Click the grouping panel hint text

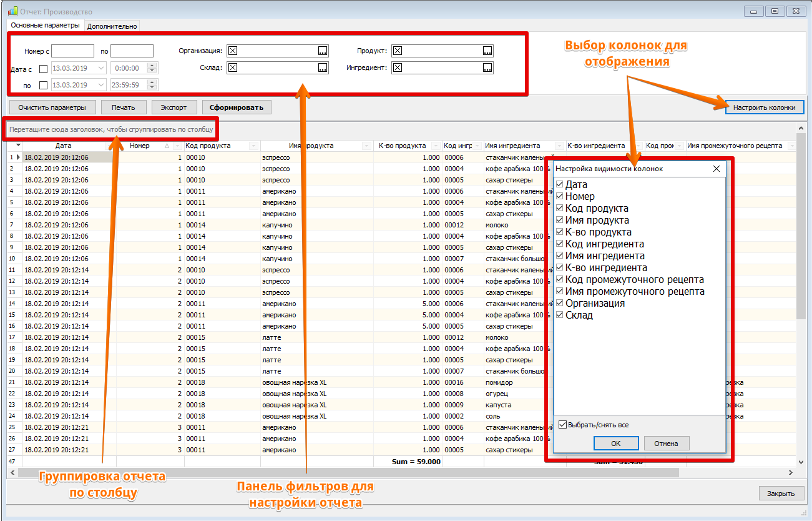point(111,130)
